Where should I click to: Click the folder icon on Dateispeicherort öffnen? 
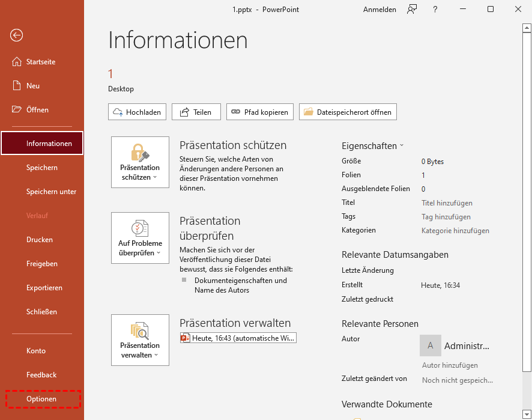click(309, 112)
